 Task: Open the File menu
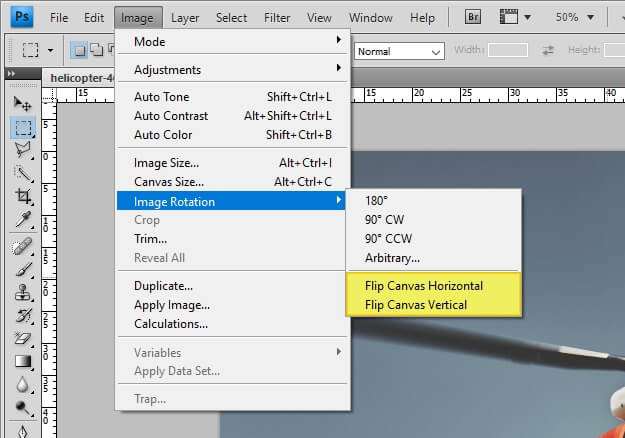coord(59,18)
